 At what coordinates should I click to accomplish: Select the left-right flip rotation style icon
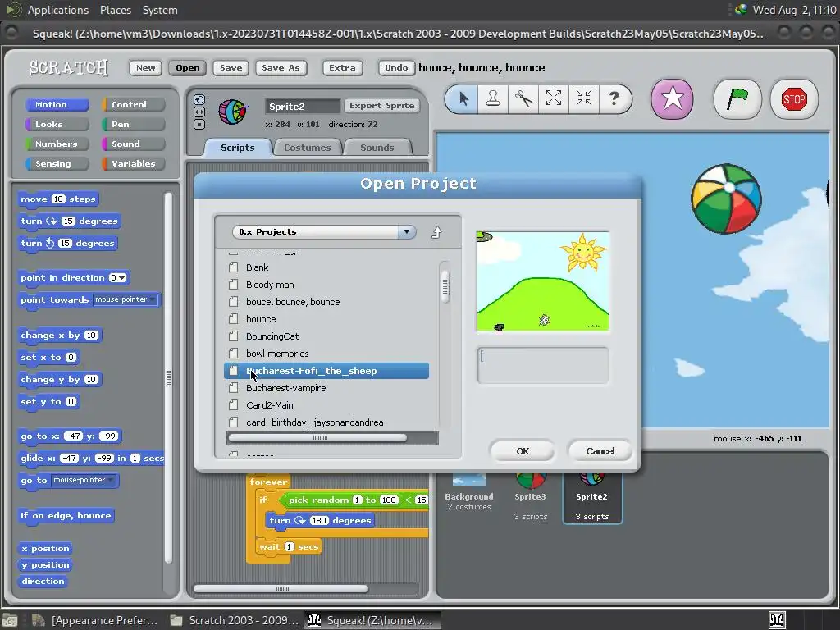[199, 112]
